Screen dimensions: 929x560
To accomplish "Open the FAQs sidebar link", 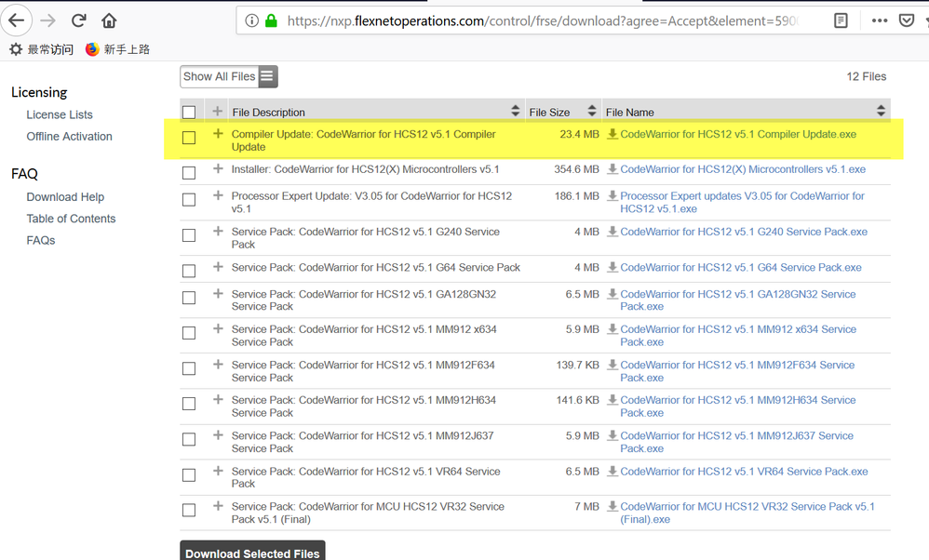I will click(41, 240).
